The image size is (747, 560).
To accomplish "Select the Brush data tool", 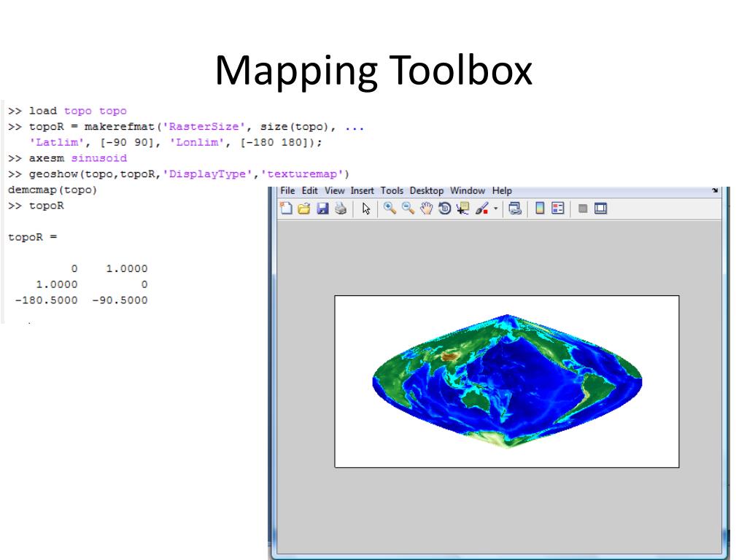I will 481,208.
